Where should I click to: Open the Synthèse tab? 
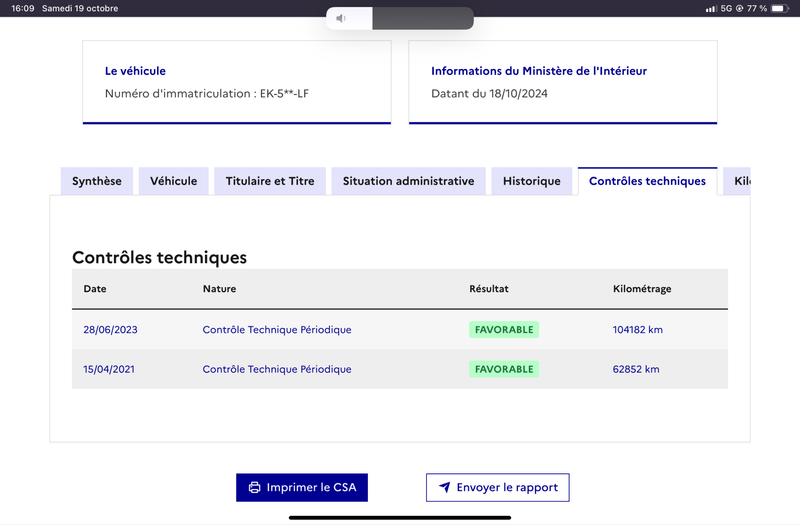[97, 181]
